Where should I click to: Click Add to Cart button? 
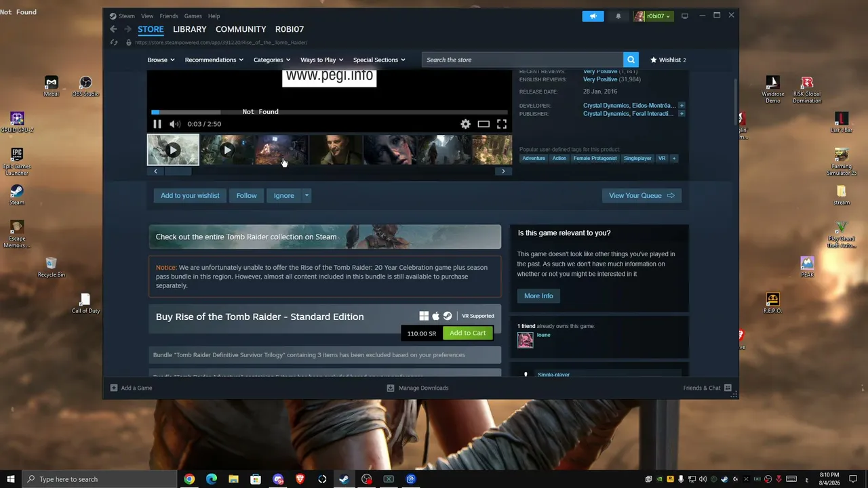click(x=468, y=333)
